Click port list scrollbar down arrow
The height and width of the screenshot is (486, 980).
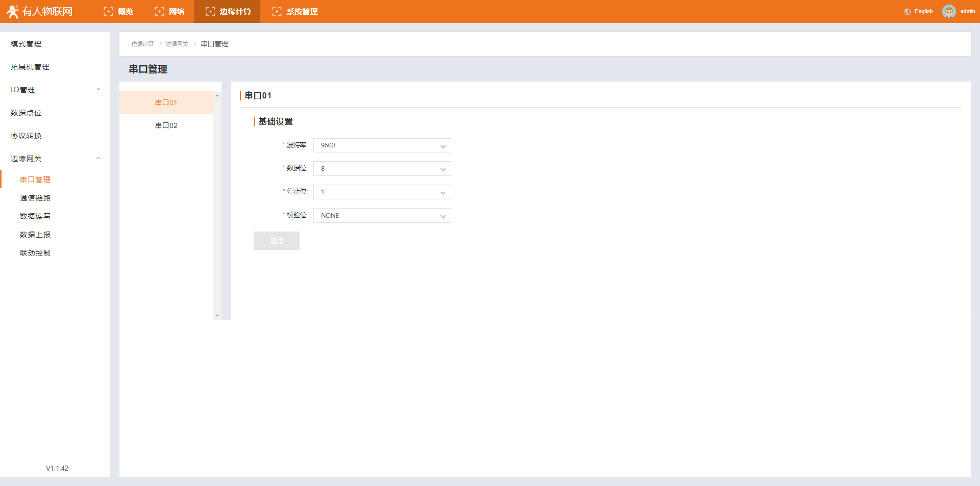pyautogui.click(x=217, y=316)
